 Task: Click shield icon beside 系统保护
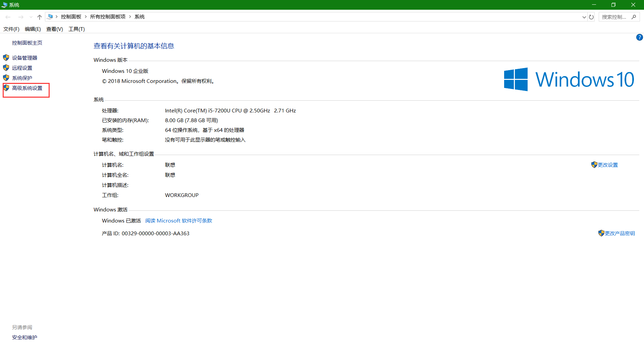[x=6, y=78]
